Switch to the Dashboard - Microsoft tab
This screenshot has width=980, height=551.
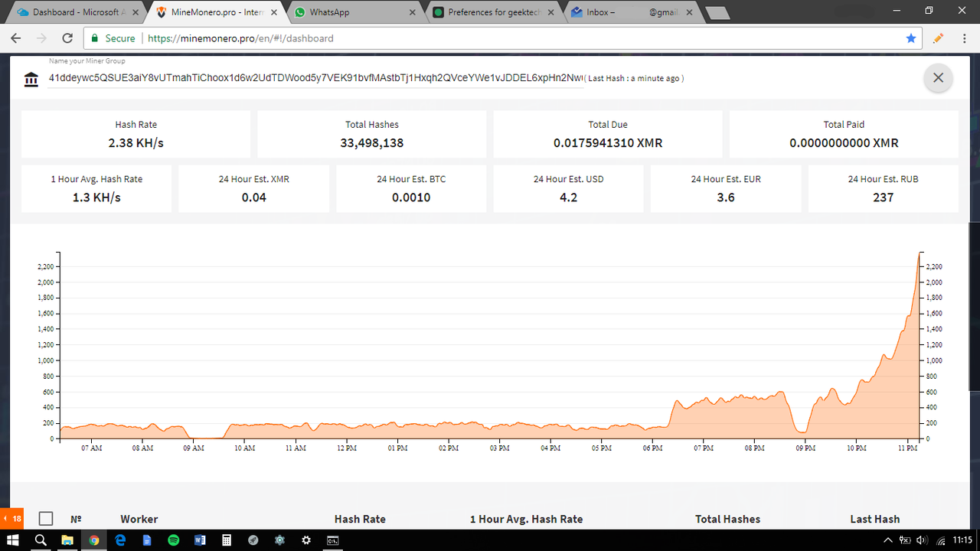coord(77,12)
